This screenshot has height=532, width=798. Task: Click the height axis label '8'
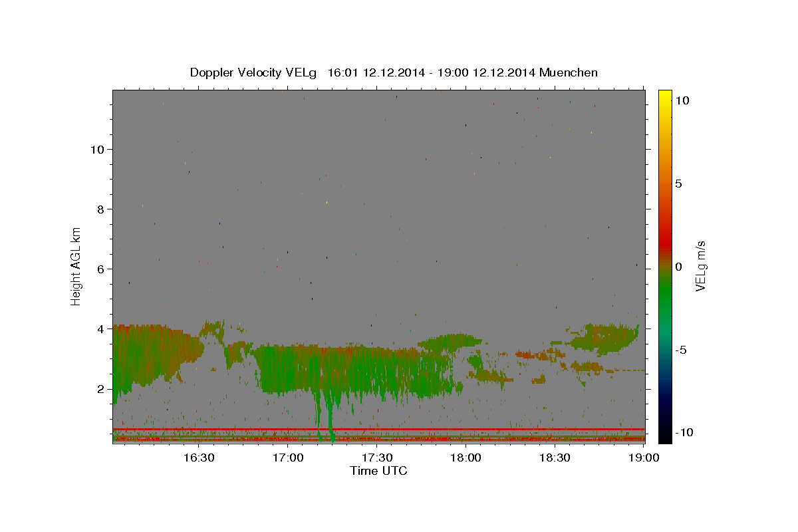point(102,209)
